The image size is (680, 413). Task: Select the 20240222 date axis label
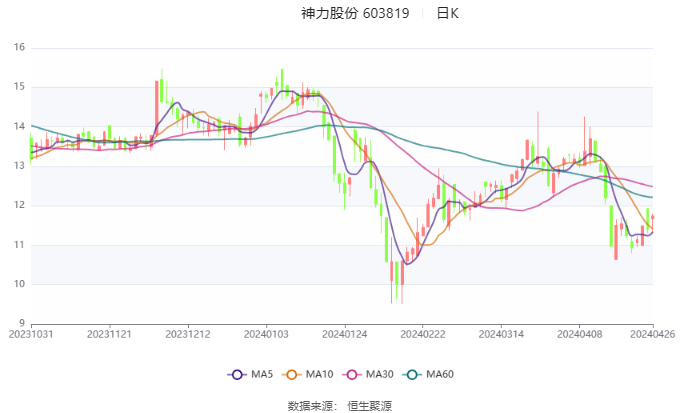tap(423, 334)
